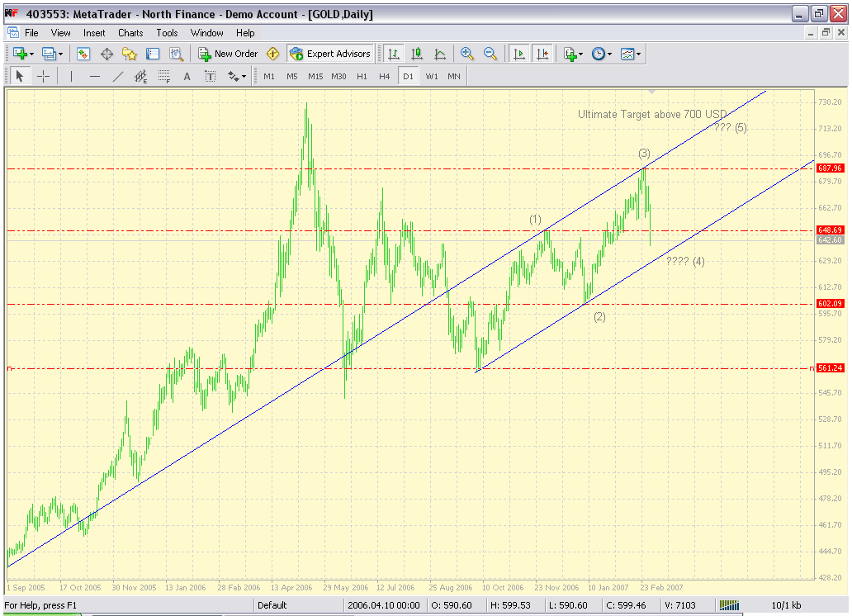This screenshot has height=616, width=852.
Task: Open the Window menu
Action: (207, 33)
